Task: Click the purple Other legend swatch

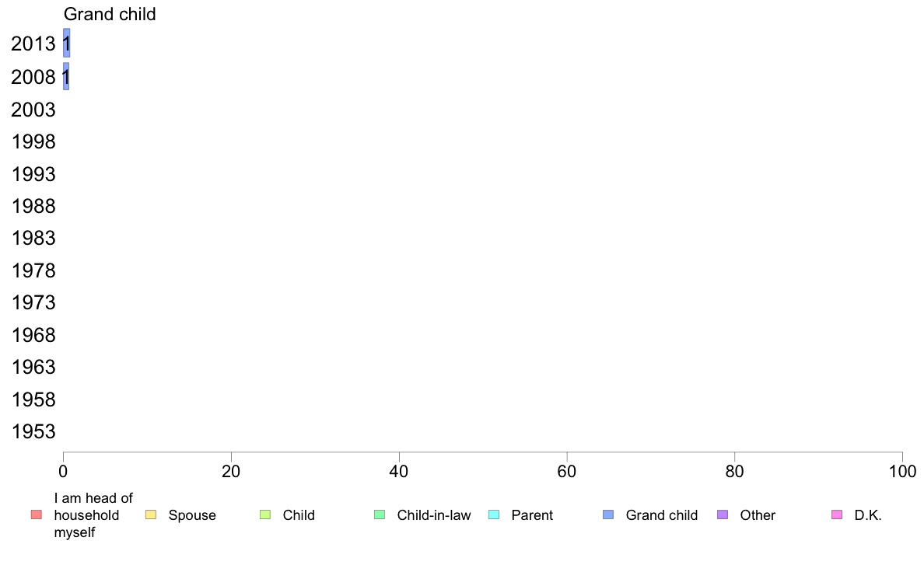Action: point(723,514)
